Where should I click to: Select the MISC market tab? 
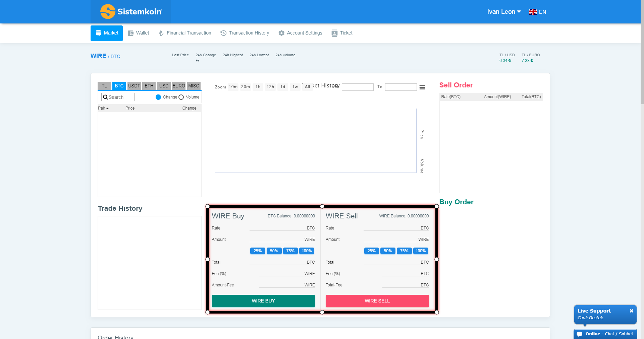pyautogui.click(x=194, y=86)
